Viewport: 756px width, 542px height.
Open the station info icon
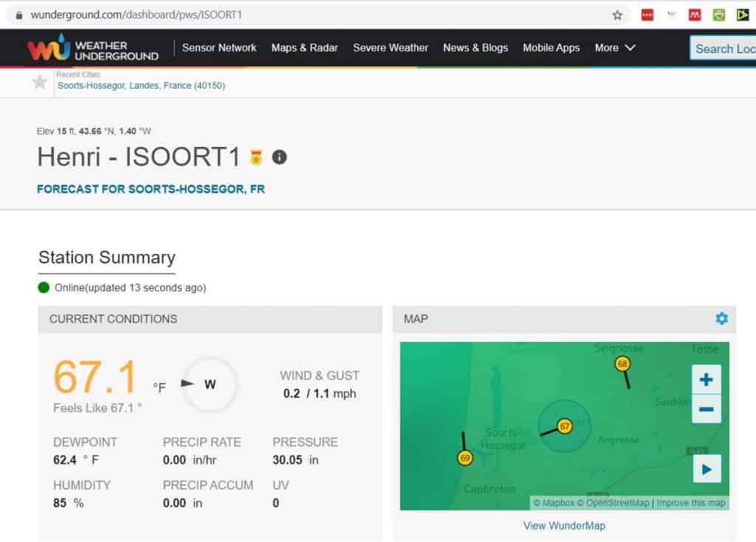pyautogui.click(x=280, y=157)
